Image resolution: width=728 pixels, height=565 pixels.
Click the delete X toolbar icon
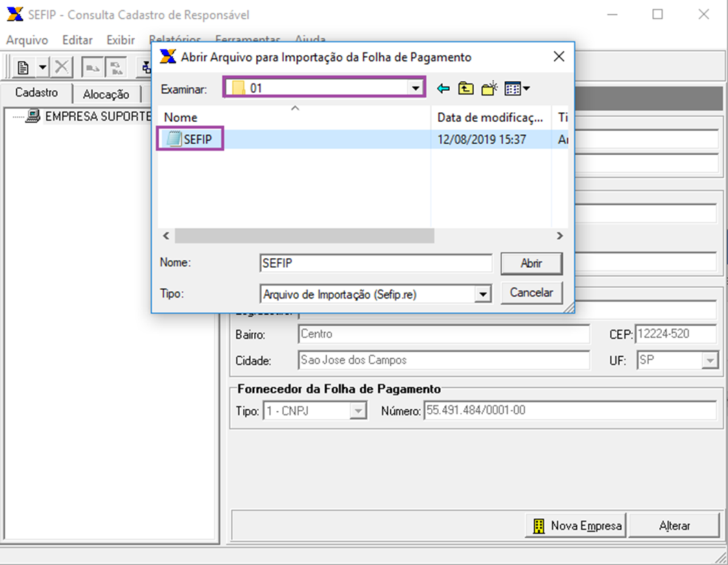(x=61, y=67)
